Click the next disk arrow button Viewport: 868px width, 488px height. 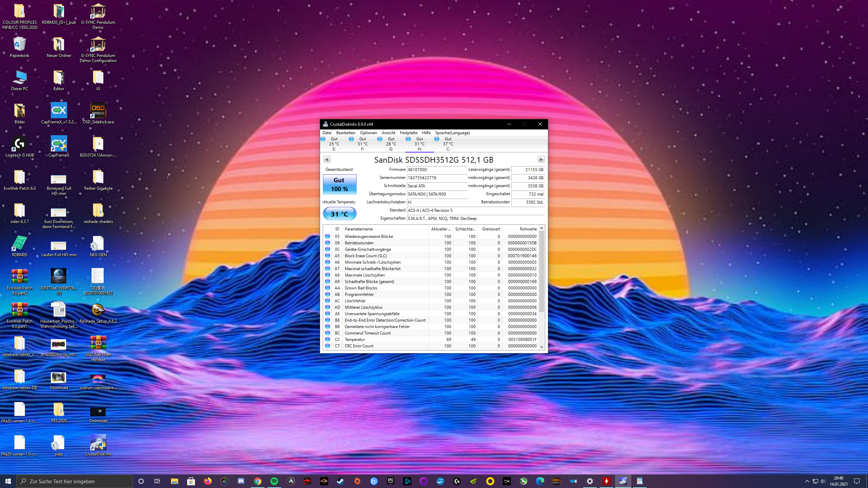coord(541,159)
